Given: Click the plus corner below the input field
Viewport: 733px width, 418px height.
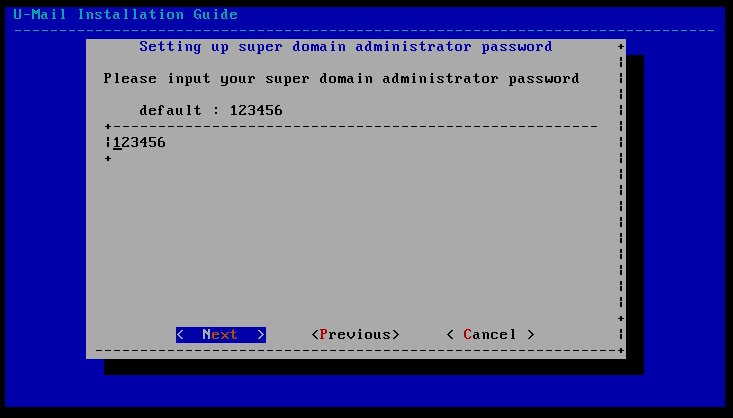Looking at the screenshot, I should point(108,159).
